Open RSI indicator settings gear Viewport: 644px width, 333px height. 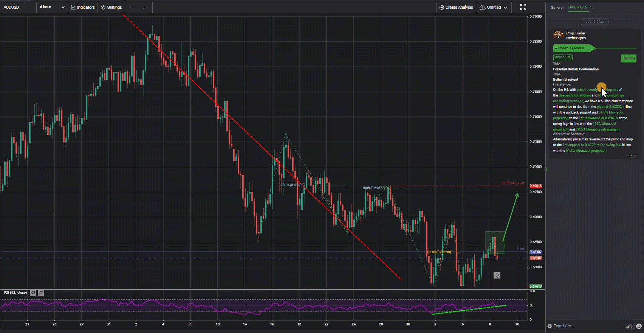[x=33, y=293]
